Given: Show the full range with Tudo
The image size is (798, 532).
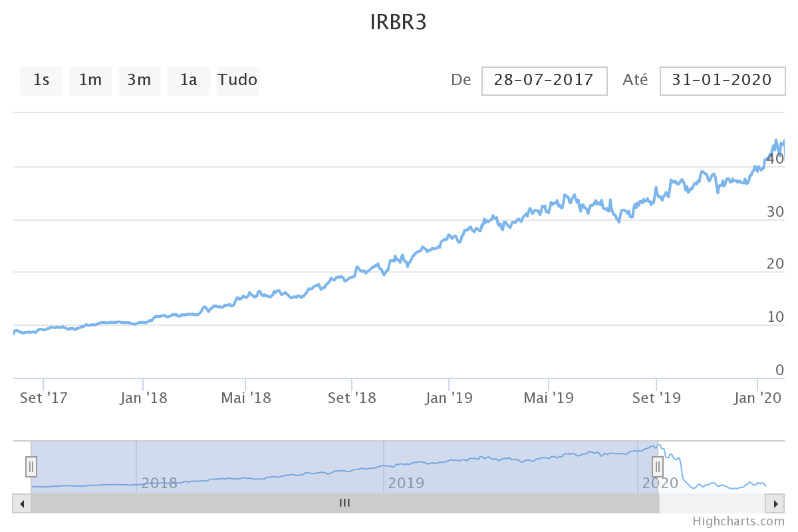Looking at the screenshot, I should tap(237, 80).
